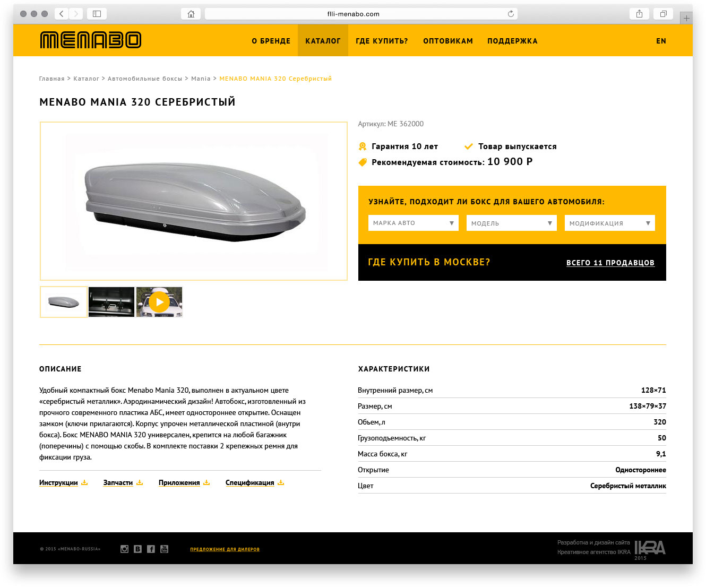Image resolution: width=706 pixels, height=588 pixels.
Task: Click the flli-menabo.com address bar
Action: [361, 14]
